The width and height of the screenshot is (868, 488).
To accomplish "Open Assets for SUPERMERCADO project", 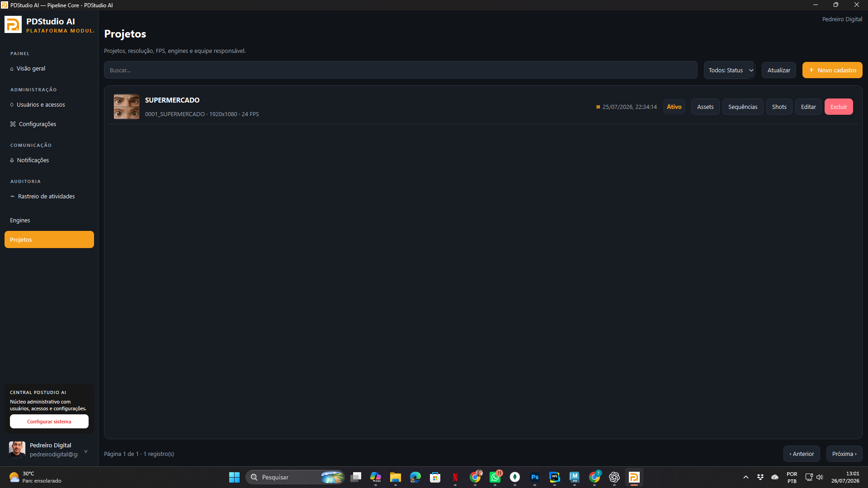I will (705, 107).
